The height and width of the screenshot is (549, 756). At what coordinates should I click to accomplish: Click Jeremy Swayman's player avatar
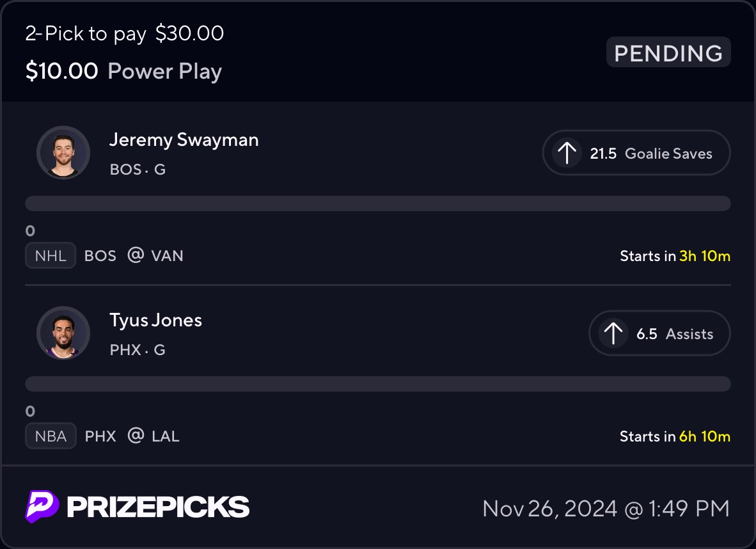(63, 152)
